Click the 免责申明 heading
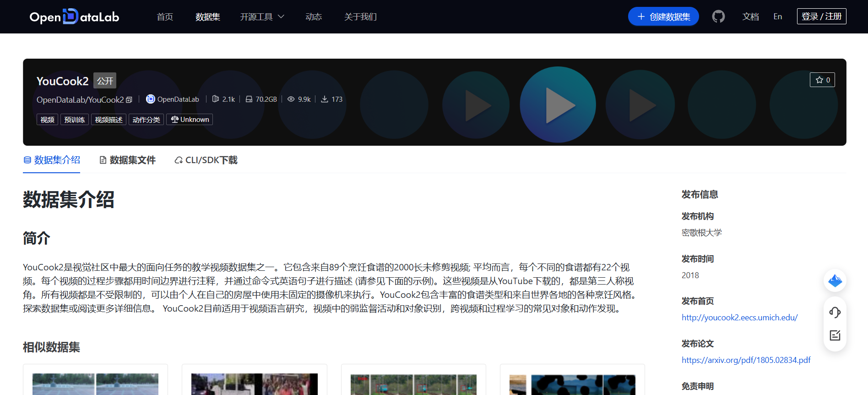This screenshot has width=868, height=395. click(x=698, y=386)
